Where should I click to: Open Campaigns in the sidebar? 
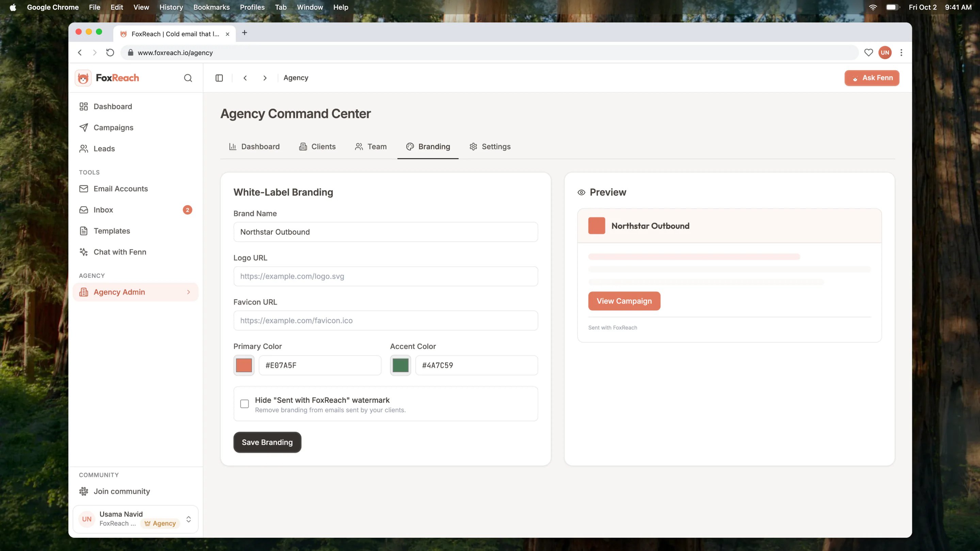pos(135,128)
